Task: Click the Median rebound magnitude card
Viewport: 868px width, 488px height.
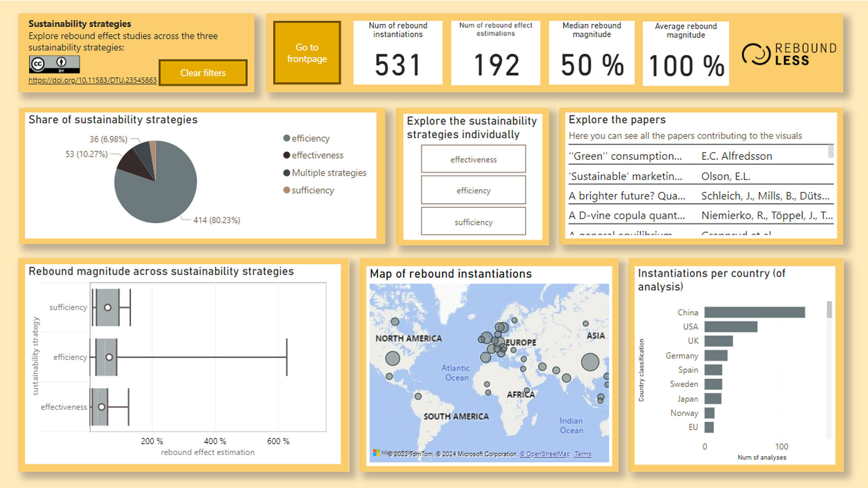Action: [x=592, y=52]
